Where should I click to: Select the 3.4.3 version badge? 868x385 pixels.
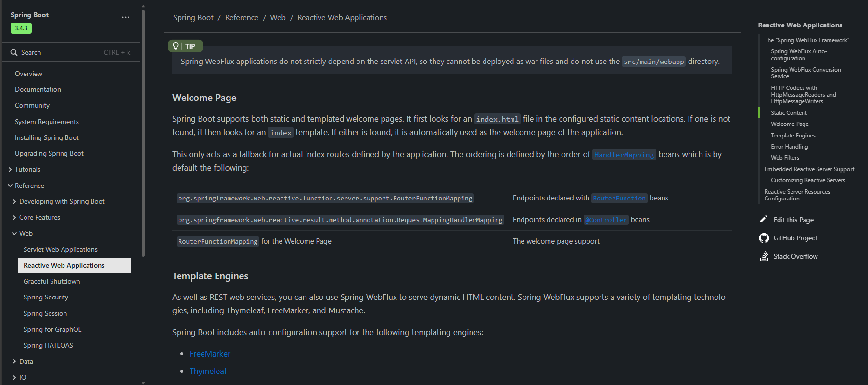pyautogui.click(x=21, y=28)
